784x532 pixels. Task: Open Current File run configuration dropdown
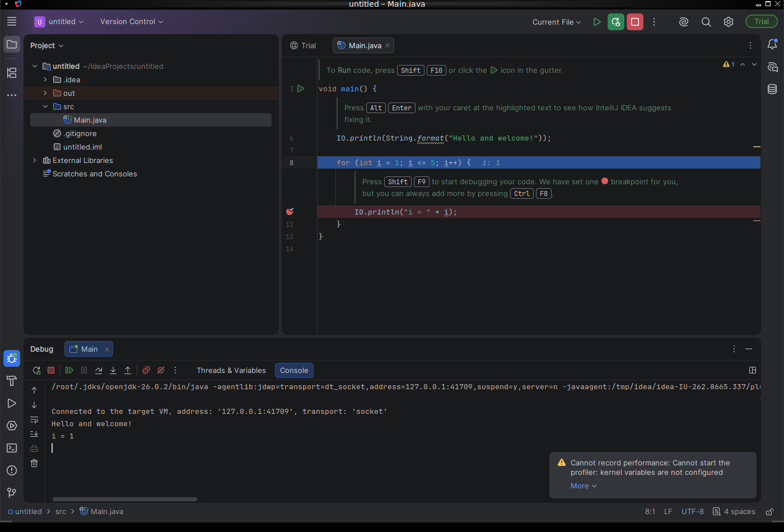[x=557, y=22]
